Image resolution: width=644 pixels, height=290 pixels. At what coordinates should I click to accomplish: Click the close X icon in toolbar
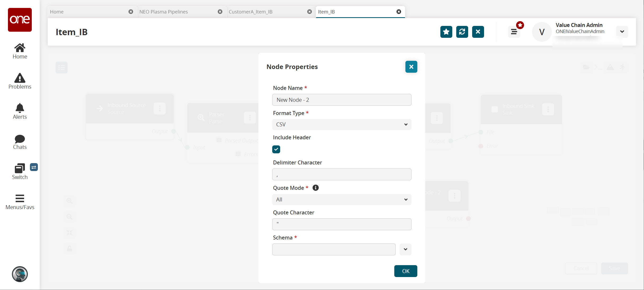478,31
